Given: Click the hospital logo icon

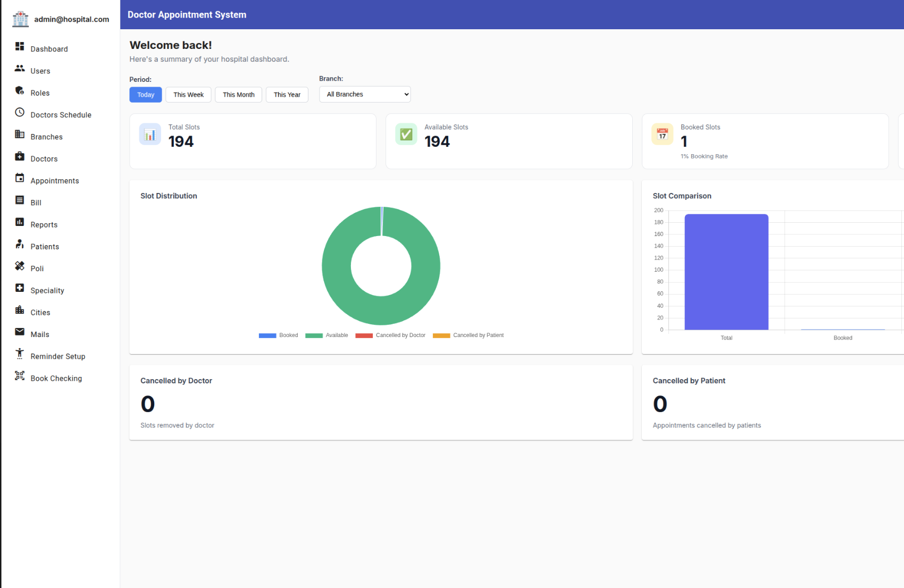Looking at the screenshot, I should (21, 19).
